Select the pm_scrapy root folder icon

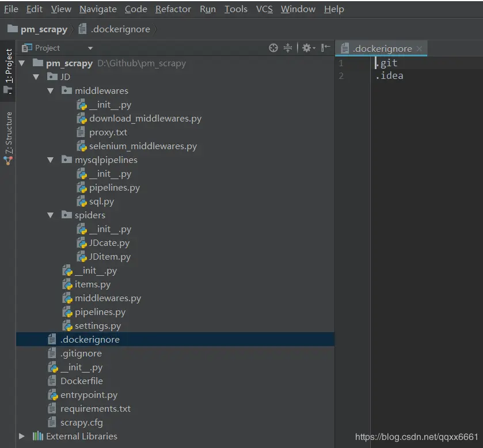37,63
